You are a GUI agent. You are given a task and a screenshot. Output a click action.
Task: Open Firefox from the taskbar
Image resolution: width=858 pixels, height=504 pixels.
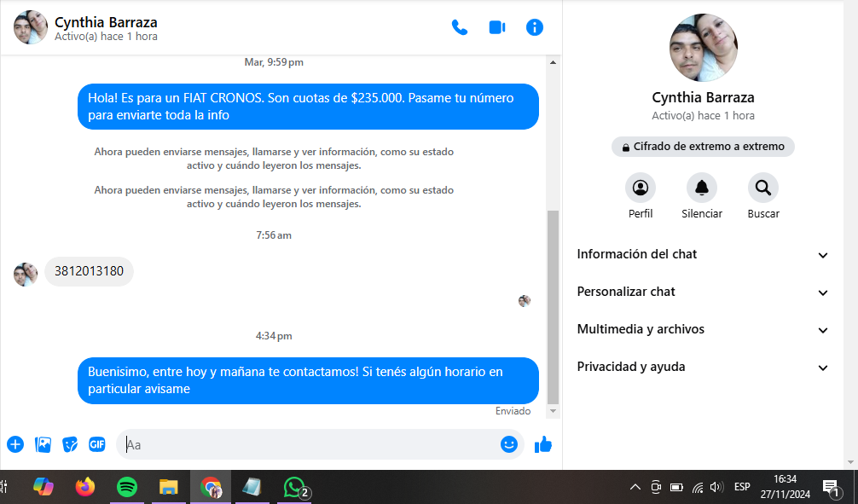84,486
